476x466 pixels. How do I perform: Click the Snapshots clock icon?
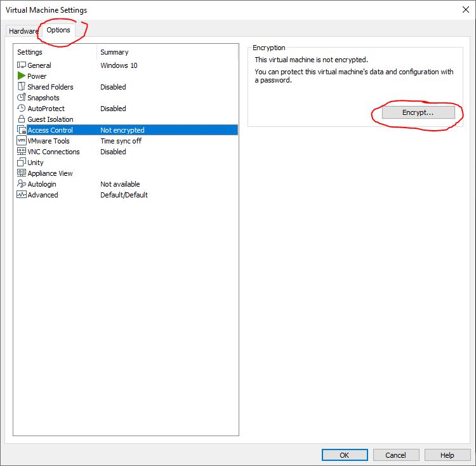point(21,97)
